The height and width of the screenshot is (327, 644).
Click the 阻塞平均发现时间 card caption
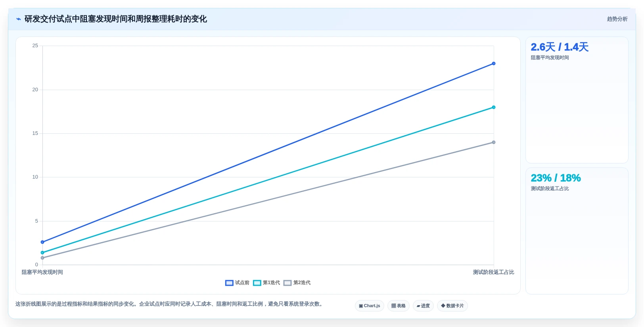point(550,58)
